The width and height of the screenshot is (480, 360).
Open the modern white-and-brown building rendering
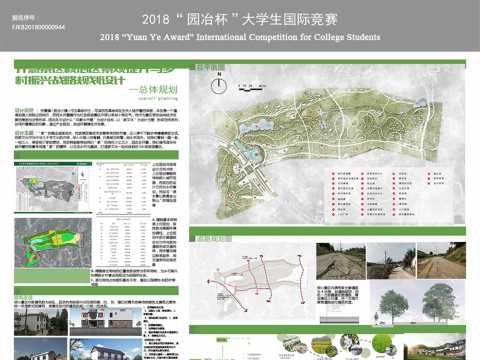pyautogui.click(x=106, y=322)
